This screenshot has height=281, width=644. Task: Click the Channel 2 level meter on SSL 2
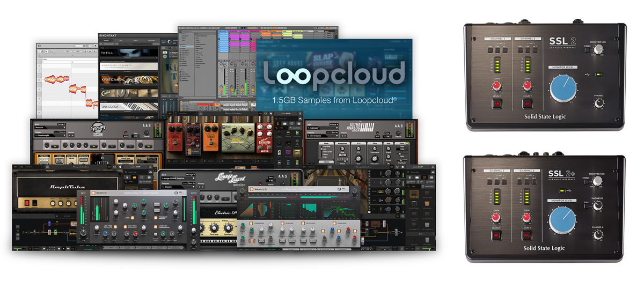[x=527, y=65]
